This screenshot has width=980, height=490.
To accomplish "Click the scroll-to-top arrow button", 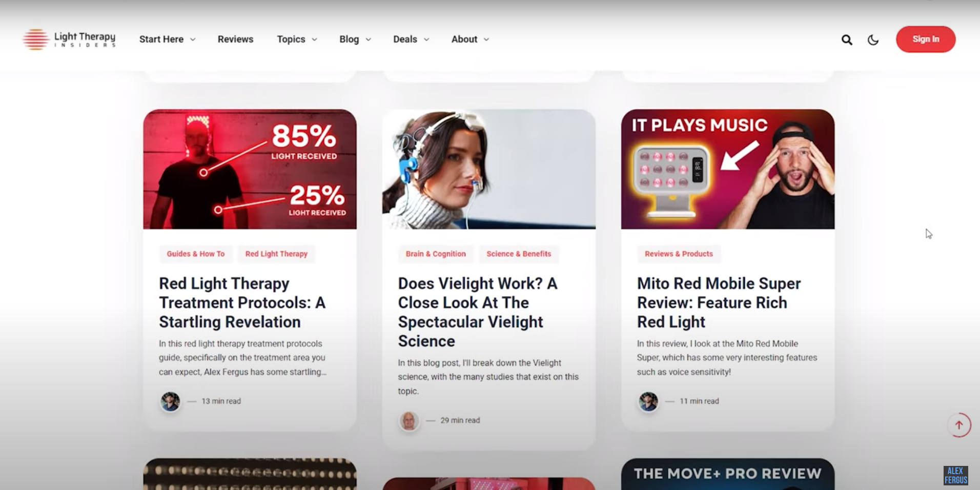I will click(959, 425).
